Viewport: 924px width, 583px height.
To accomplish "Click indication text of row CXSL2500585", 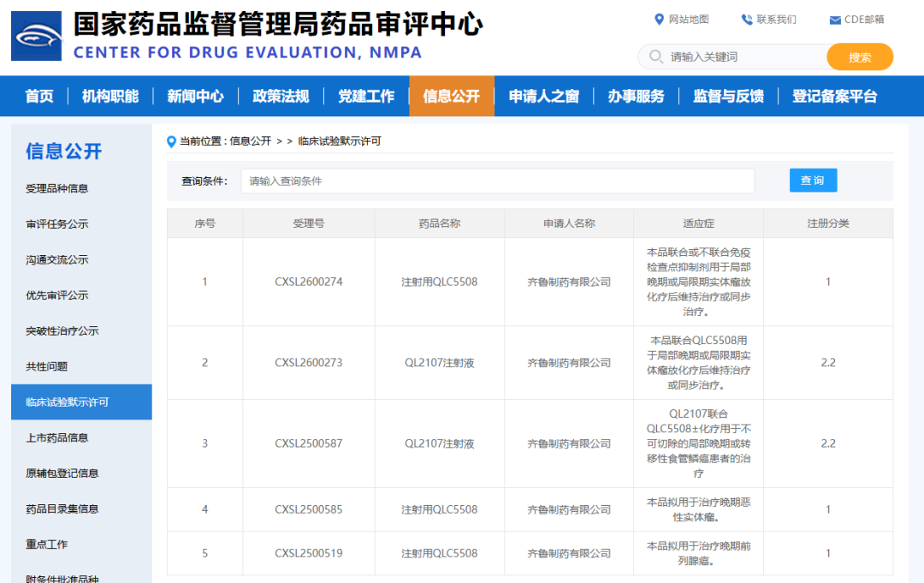I will [698, 509].
